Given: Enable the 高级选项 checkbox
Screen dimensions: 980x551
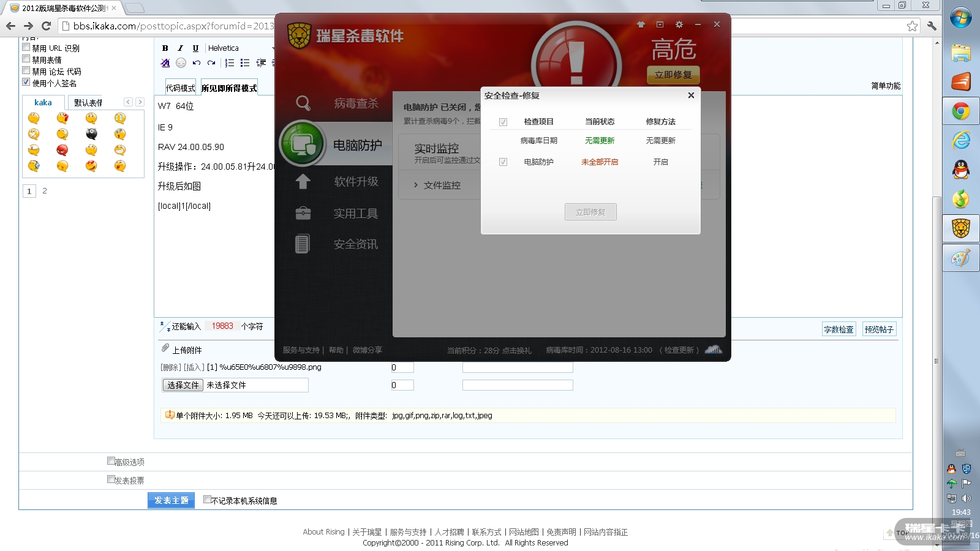Looking at the screenshot, I should point(111,461).
